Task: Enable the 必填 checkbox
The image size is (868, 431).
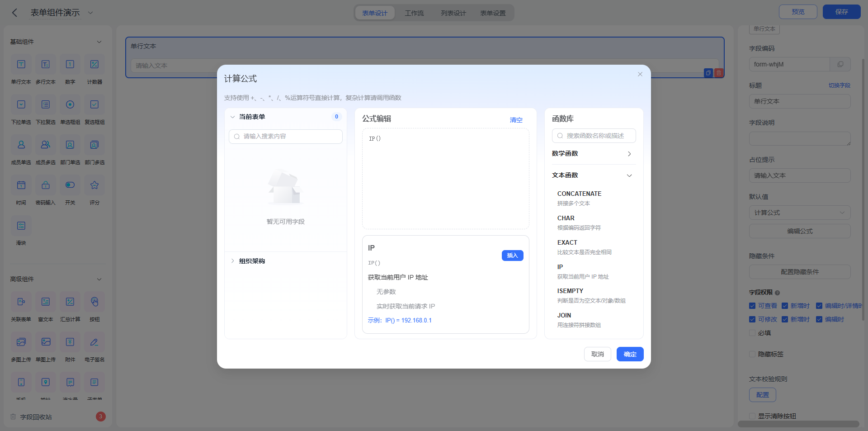Action: click(x=752, y=333)
